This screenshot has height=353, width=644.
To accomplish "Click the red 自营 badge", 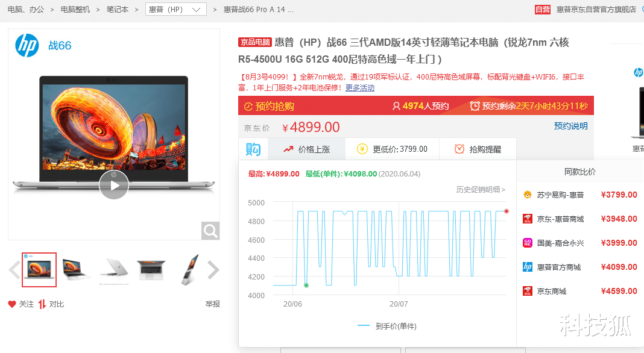I will click(x=542, y=10).
